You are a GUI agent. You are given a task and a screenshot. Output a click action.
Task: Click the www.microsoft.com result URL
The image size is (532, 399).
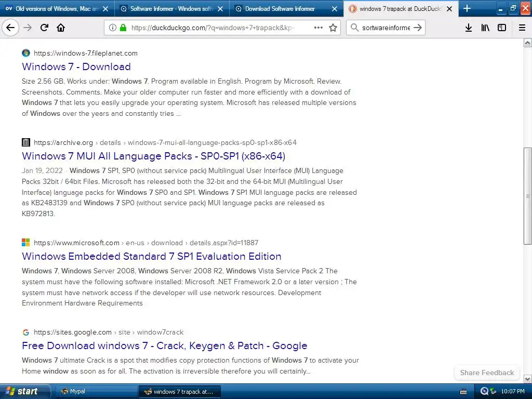point(146,243)
